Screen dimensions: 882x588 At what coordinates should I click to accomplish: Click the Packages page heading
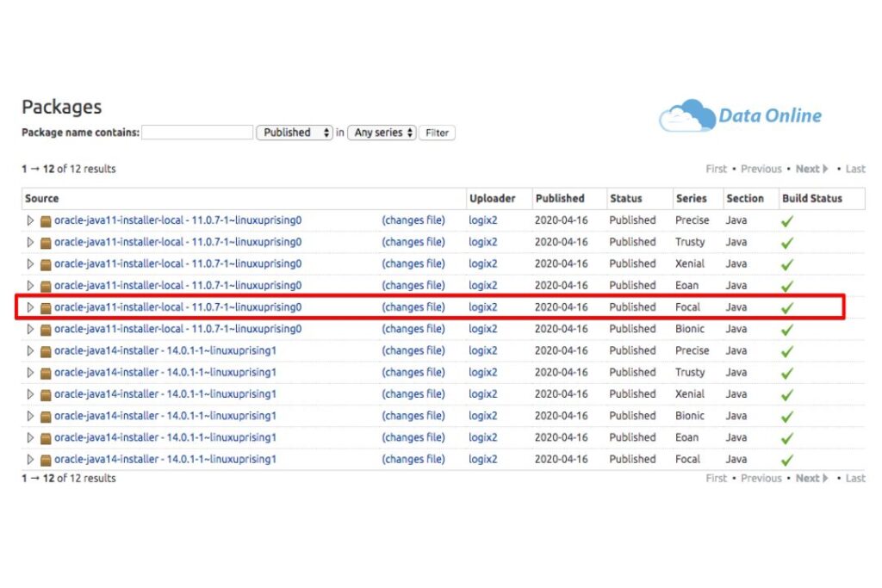62,107
